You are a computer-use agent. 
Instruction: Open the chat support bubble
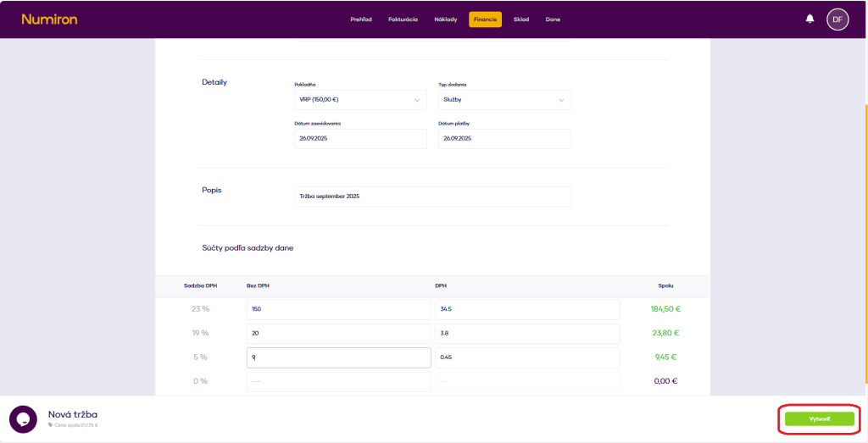click(23, 418)
